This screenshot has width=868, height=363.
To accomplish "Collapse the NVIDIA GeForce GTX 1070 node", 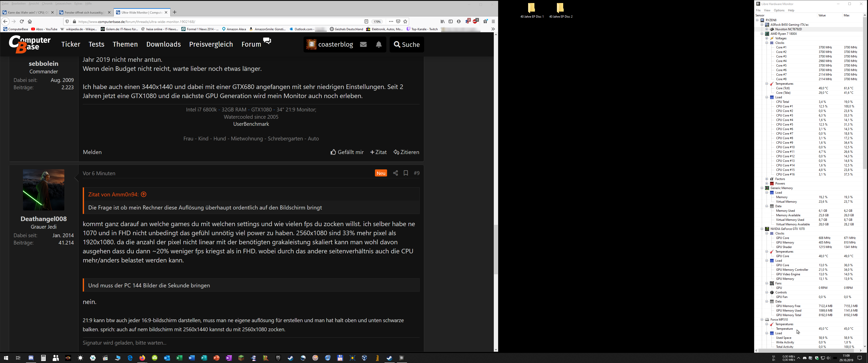I will [x=762, y=229].
